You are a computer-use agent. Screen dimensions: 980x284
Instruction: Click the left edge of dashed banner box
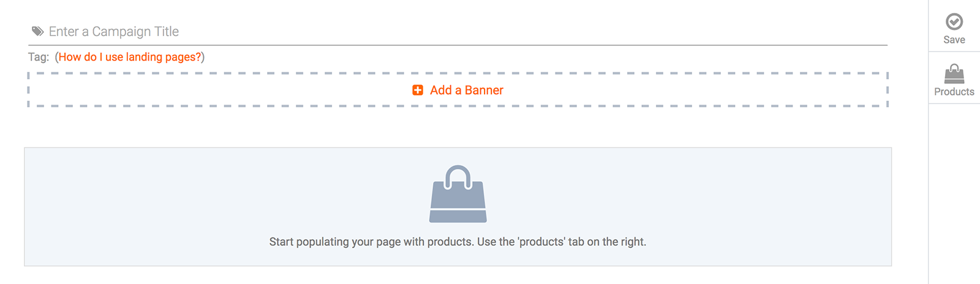pos(29,89)
